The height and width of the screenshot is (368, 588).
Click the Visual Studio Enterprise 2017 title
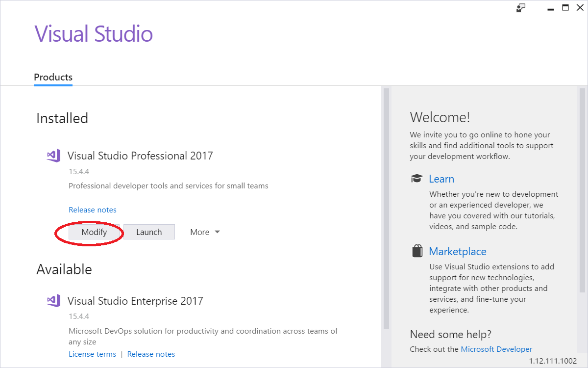pos(135,301)
